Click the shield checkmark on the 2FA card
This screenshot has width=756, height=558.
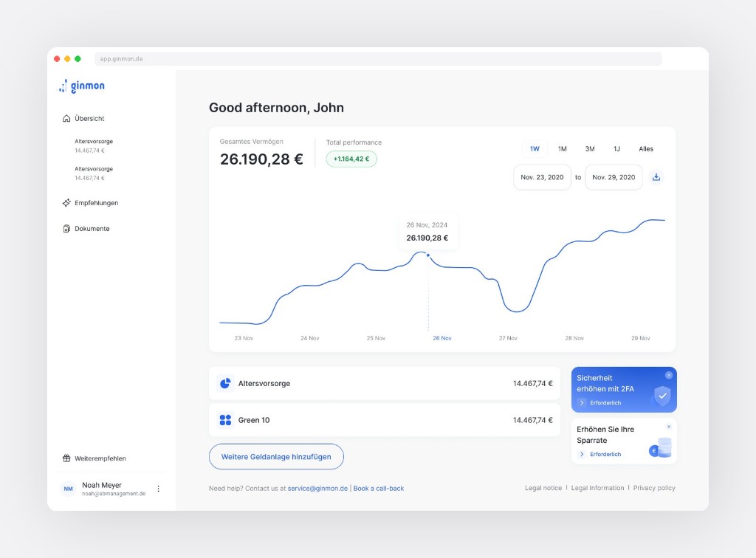tap(662, 397)
